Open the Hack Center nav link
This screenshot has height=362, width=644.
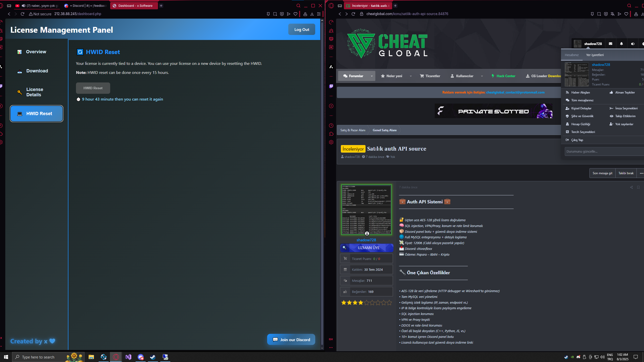503,76
